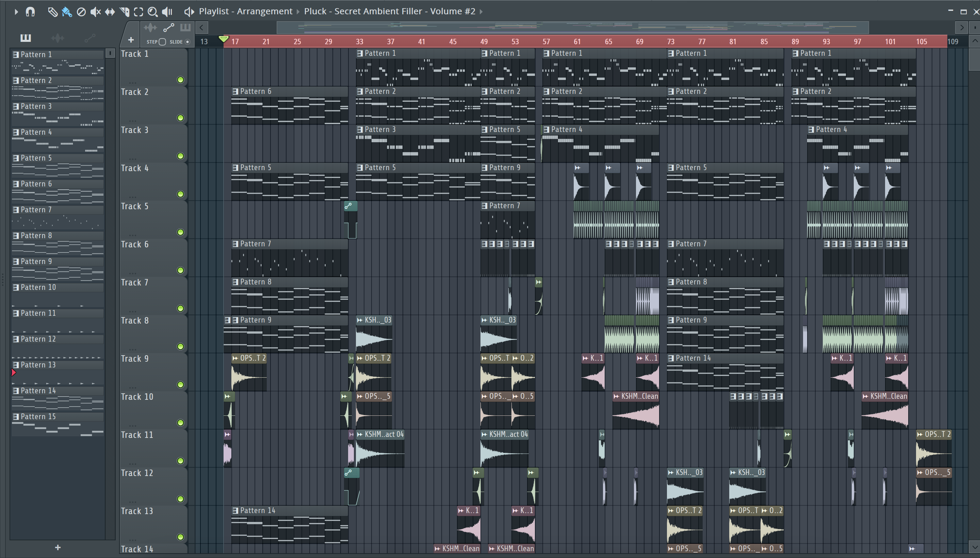Click the picker panel vertical scroll handle
Image resolution: width=980 pixels, height=558 pixels.
[110, 53]
